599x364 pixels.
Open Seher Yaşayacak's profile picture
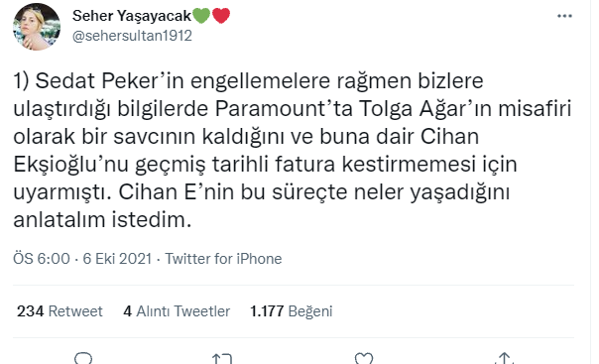(37, 27)
